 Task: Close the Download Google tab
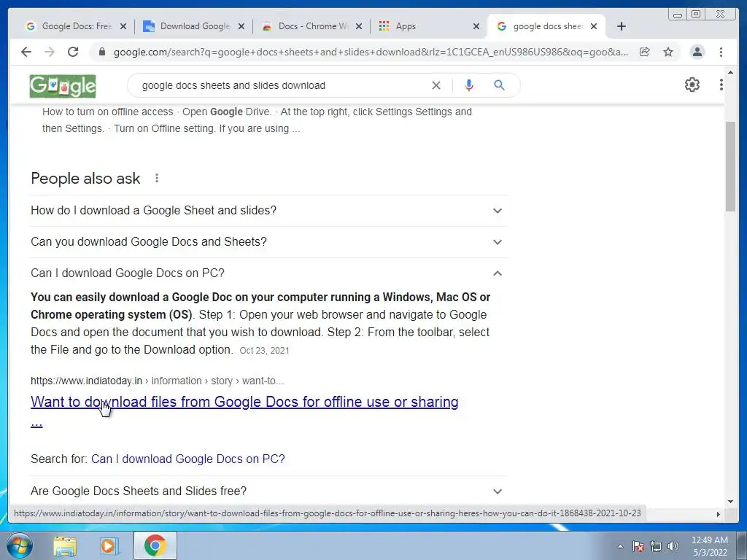(x=241, y=26)
